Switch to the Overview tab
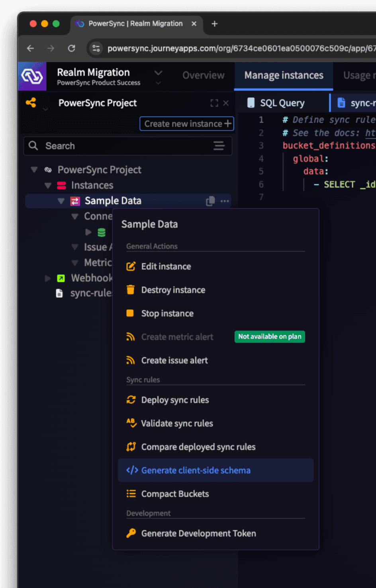Screen dimensions: 376x588 pos(204,75)
